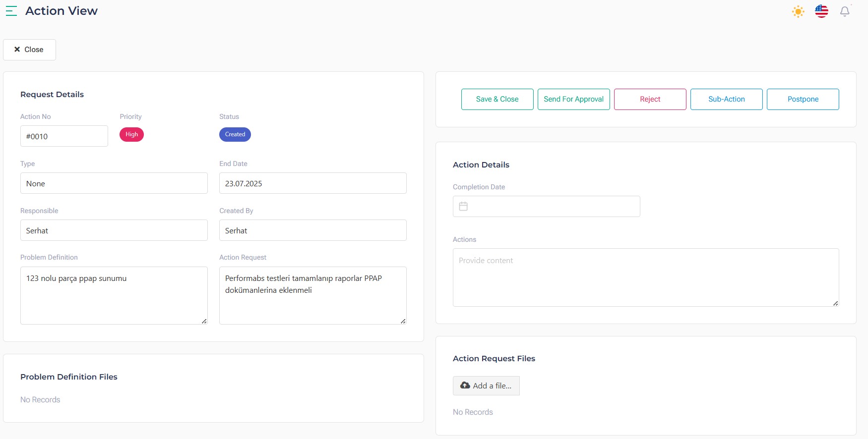
Task: Toggle the sun light/dark theme icon
Action: point(798,11)
